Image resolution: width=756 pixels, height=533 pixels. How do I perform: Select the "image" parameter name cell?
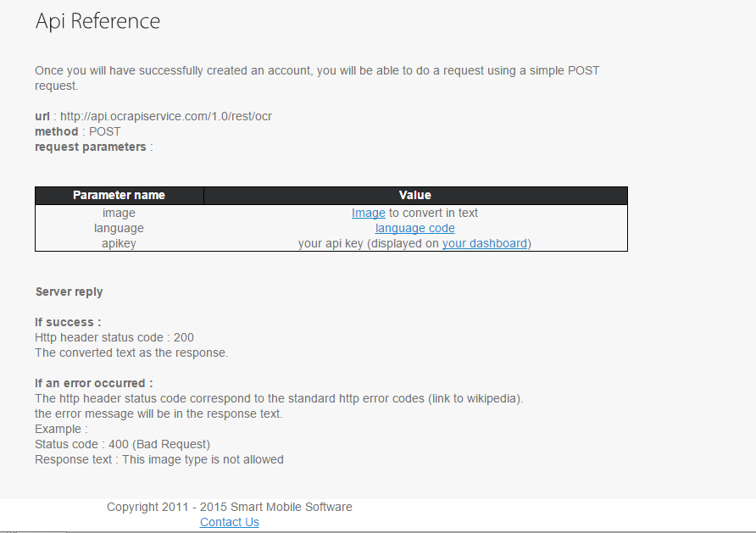[x=119, y=214]
